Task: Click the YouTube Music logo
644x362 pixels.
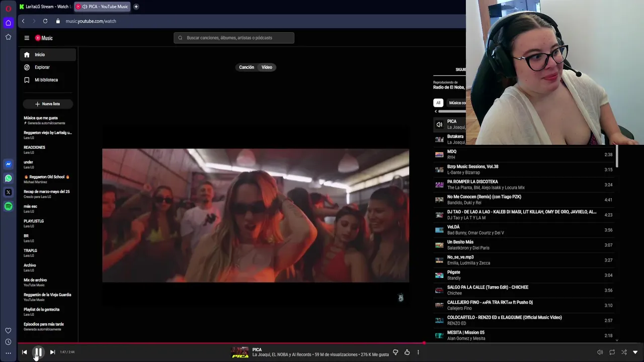Action: [x=44, y=38]
